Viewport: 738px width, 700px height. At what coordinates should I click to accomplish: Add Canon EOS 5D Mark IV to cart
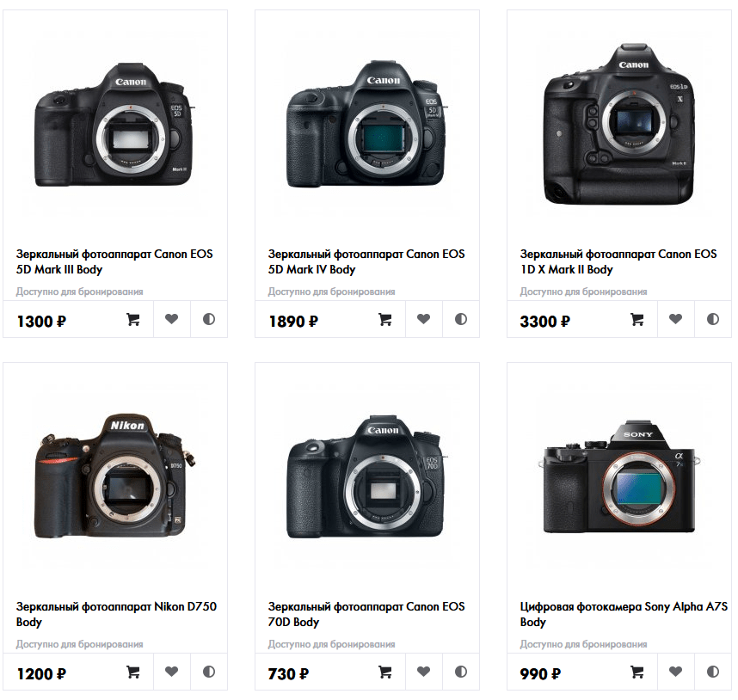pyautogui.click(x=385, y=320)
